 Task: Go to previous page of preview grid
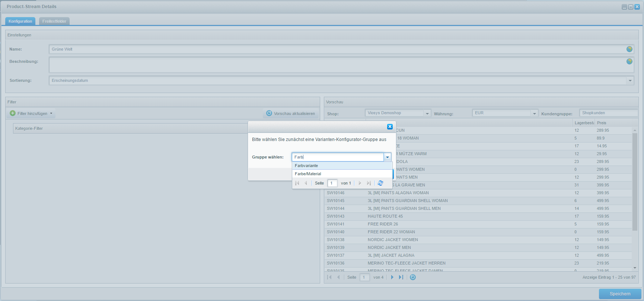[x=338, y=277]
